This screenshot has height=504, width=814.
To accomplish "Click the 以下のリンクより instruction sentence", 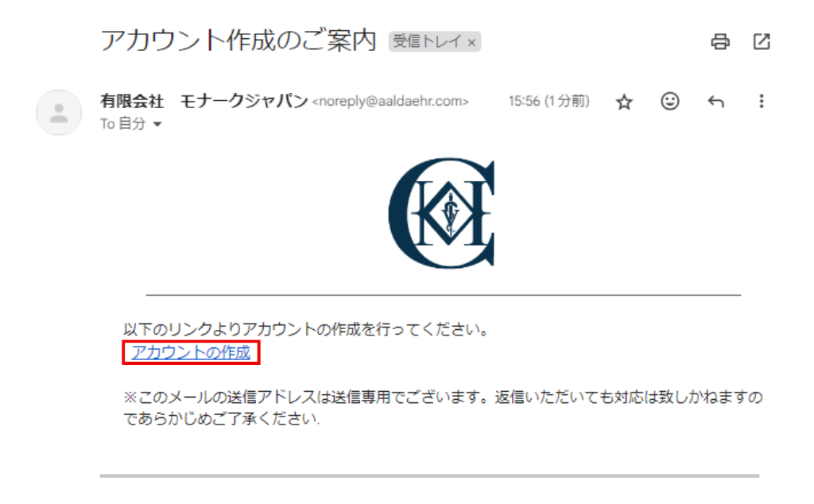I will coord(306,330).
